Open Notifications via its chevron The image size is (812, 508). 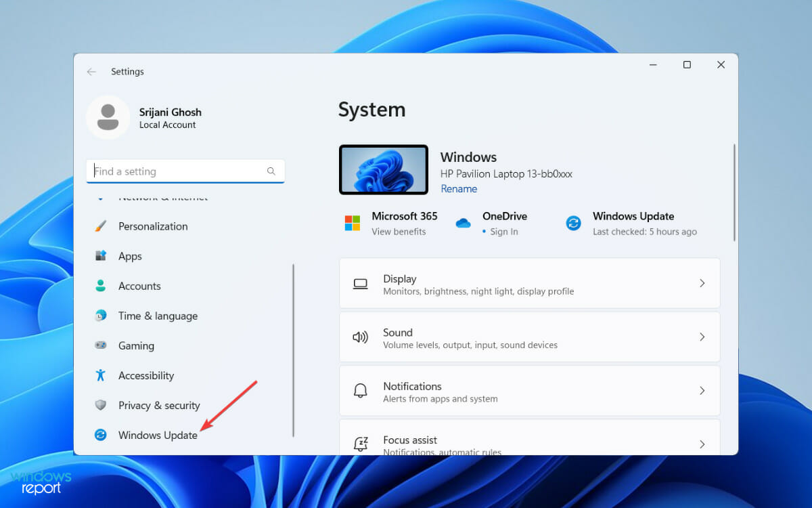click(x=702, y=391)
